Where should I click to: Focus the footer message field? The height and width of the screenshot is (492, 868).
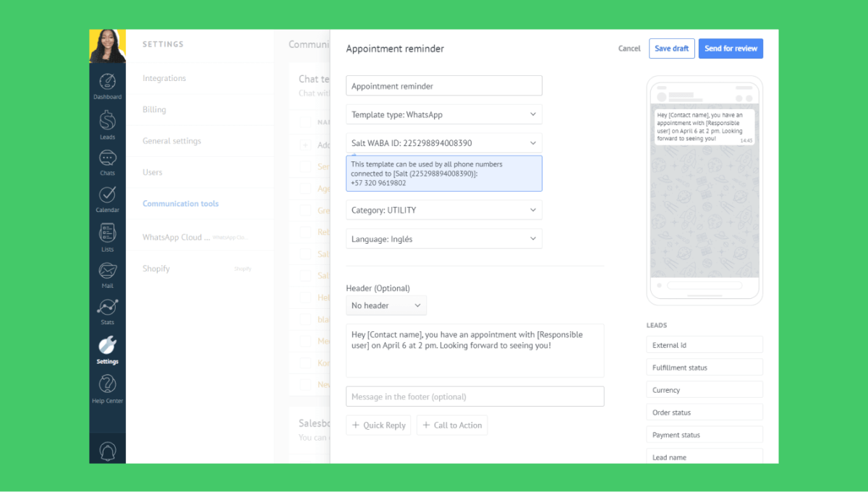coord(475,396)
